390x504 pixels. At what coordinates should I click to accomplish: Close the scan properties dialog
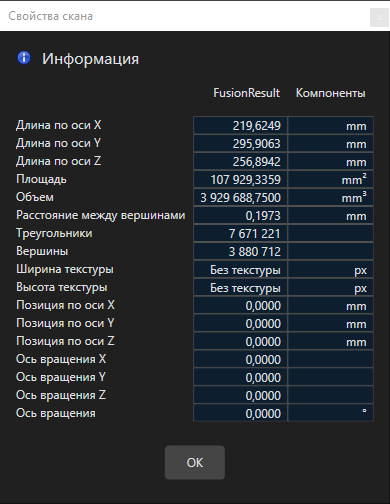click(379, 17)
